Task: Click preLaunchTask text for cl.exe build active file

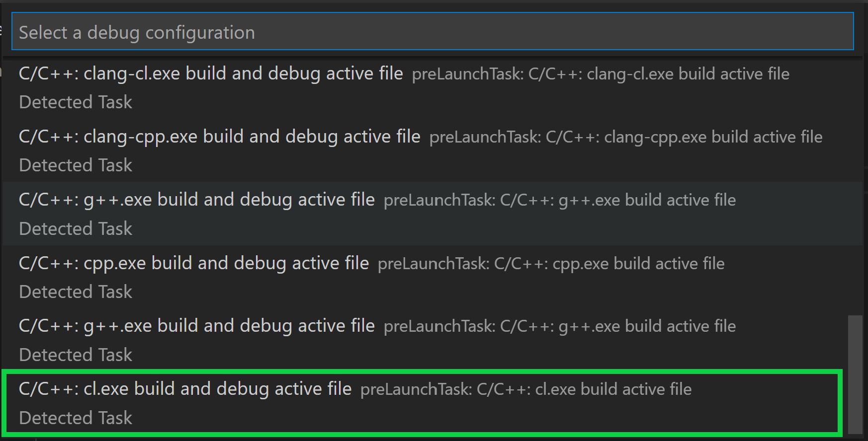Action: click(525, 389)
